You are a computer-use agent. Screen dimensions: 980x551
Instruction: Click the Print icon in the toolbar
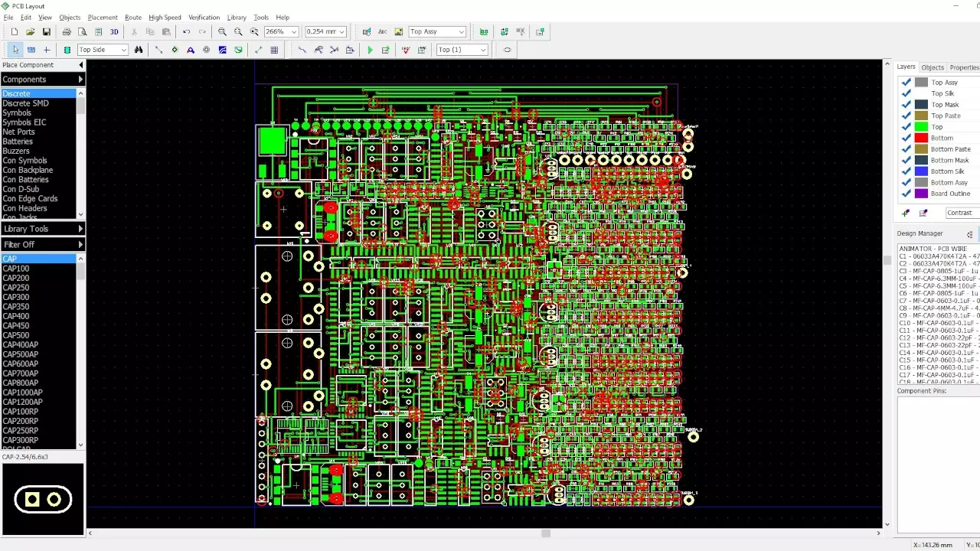point(65,31)
